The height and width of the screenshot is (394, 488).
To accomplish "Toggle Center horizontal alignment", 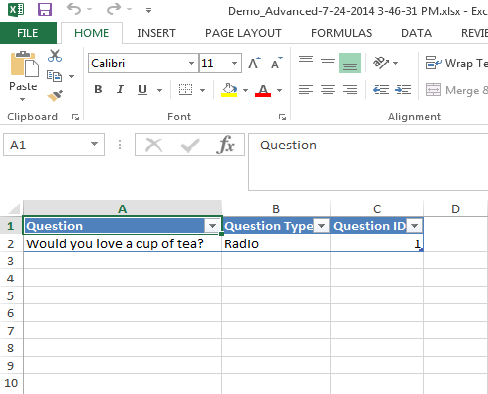I will click(328, 89).
